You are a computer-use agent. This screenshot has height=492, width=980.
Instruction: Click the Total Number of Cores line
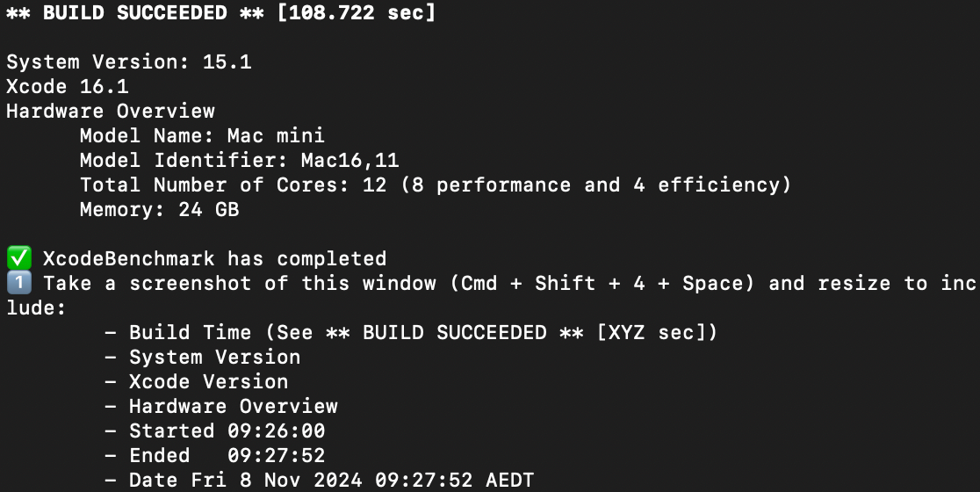point(436,185)
